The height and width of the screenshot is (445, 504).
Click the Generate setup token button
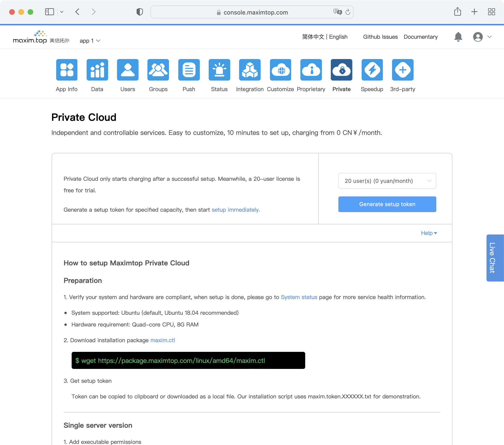387,204
